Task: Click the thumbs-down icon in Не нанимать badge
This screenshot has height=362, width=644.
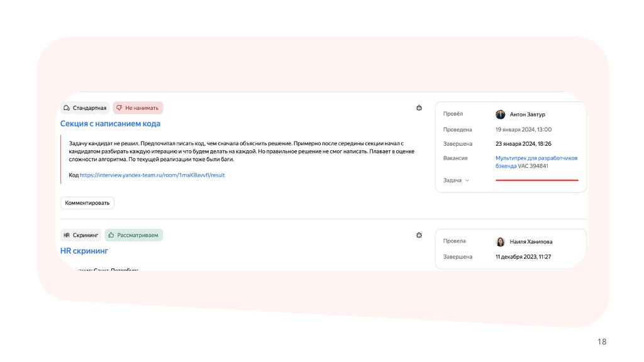Action: pyautogui.click(x=119, y=108)
